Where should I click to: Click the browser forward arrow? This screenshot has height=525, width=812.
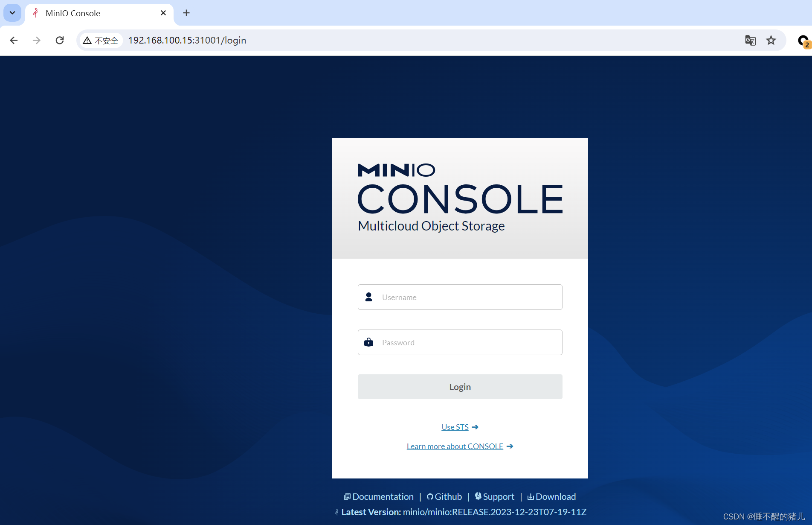tap(37, 40)
